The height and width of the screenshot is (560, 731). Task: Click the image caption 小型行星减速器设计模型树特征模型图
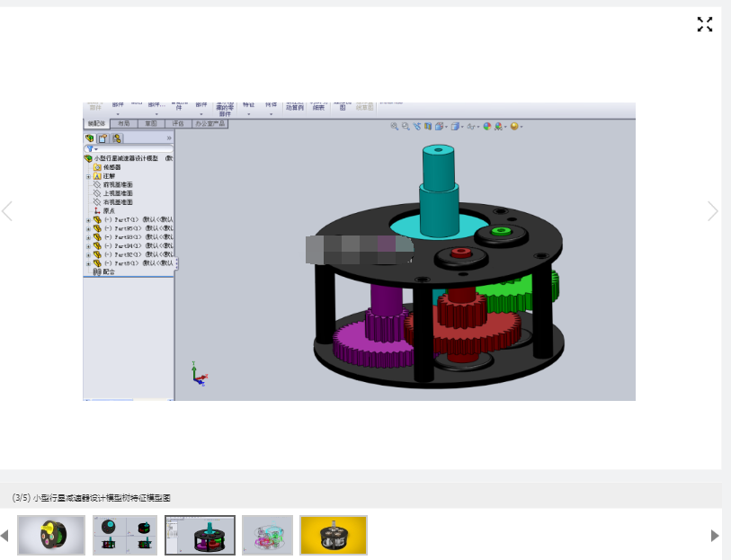point(102,498)
